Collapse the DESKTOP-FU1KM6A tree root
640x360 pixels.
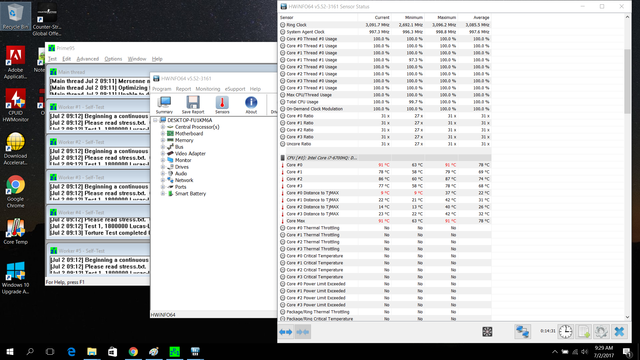click(156, 120)
